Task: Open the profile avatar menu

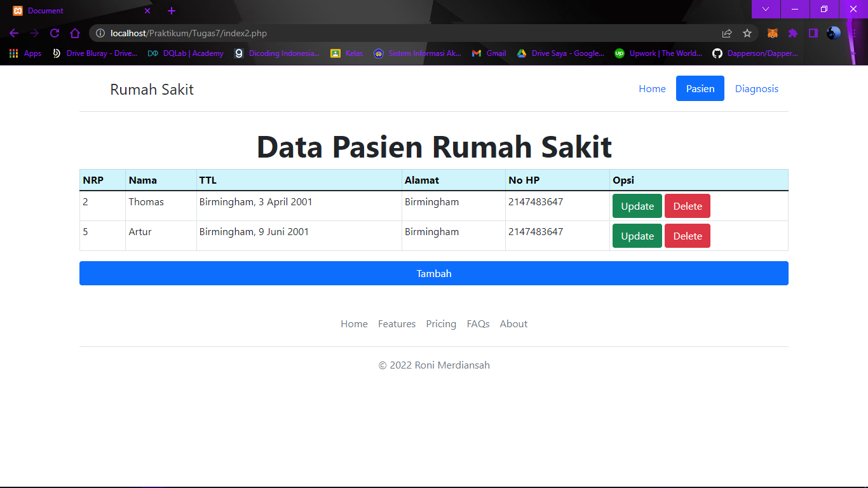Action: coord(834,33)
